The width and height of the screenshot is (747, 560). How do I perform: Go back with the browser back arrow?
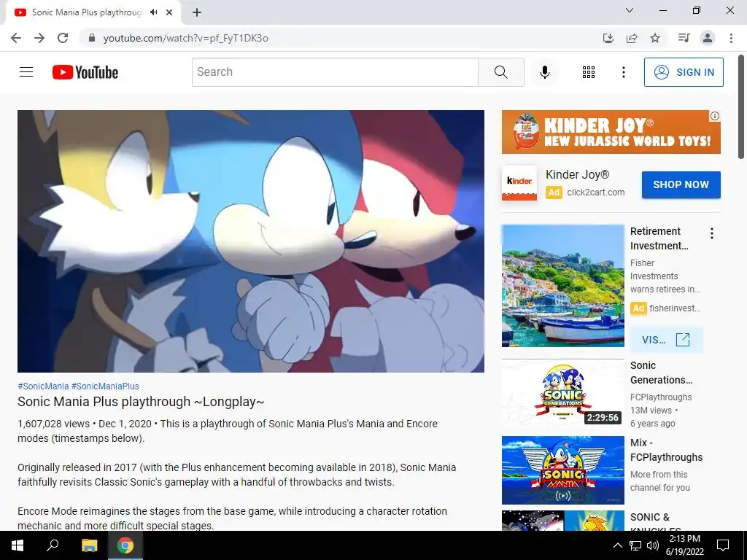(x=16, y=38)
